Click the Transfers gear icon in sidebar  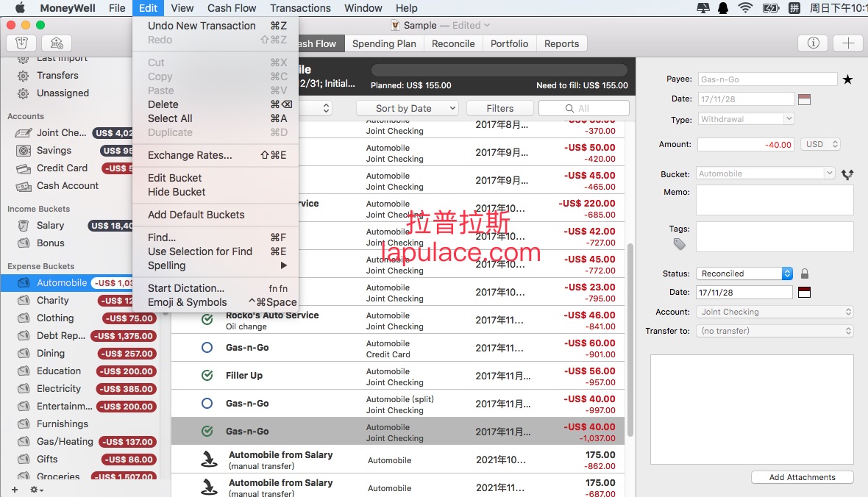click(x=24, y=76)
